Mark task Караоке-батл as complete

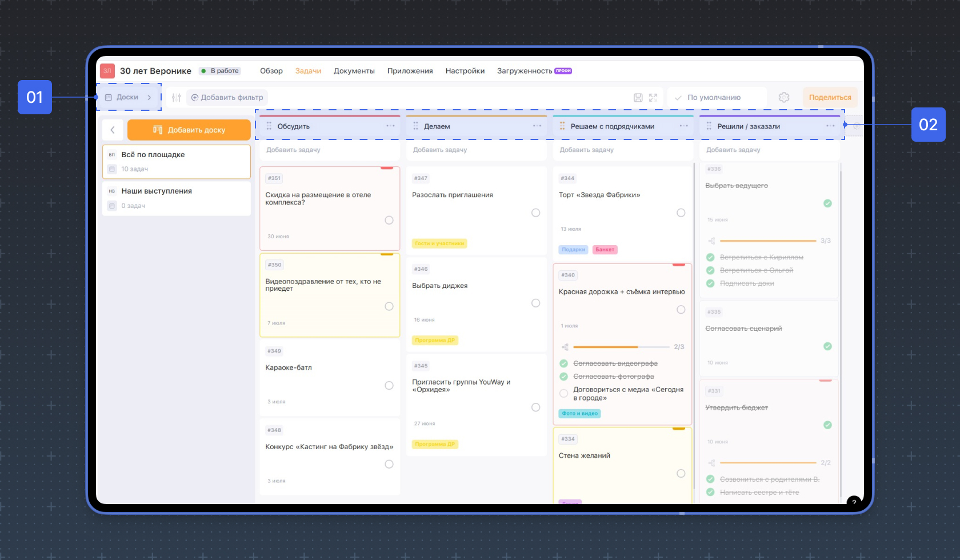pyautogui.click(x=389, y=386)
